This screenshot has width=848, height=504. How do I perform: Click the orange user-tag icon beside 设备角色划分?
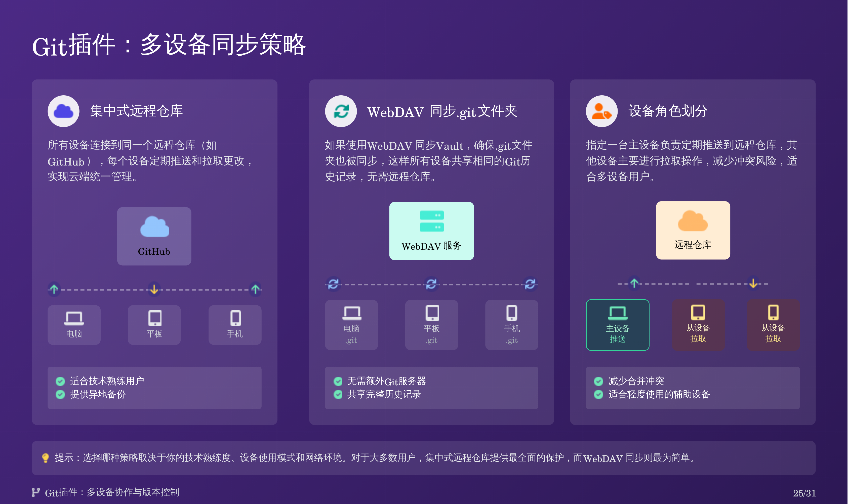(601, 111)
